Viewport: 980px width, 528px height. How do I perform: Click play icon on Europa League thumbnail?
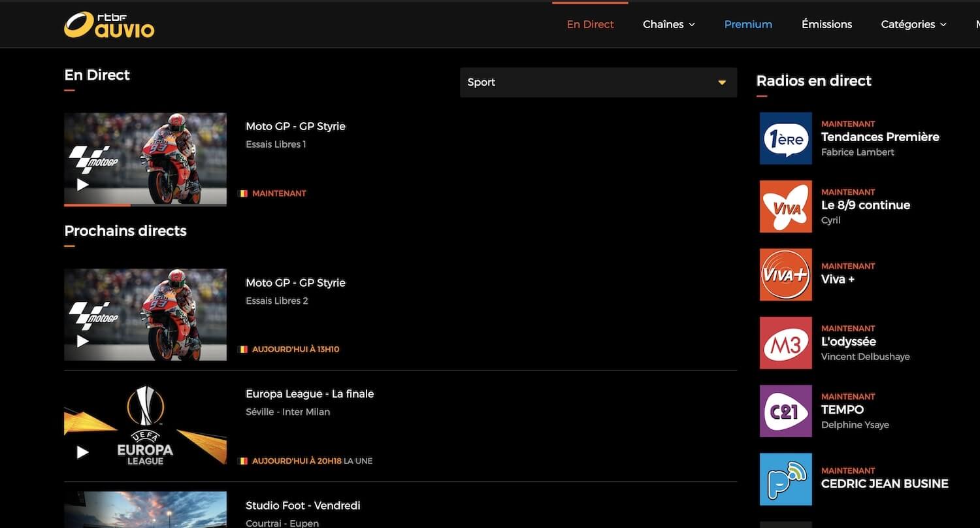(83, 452)
